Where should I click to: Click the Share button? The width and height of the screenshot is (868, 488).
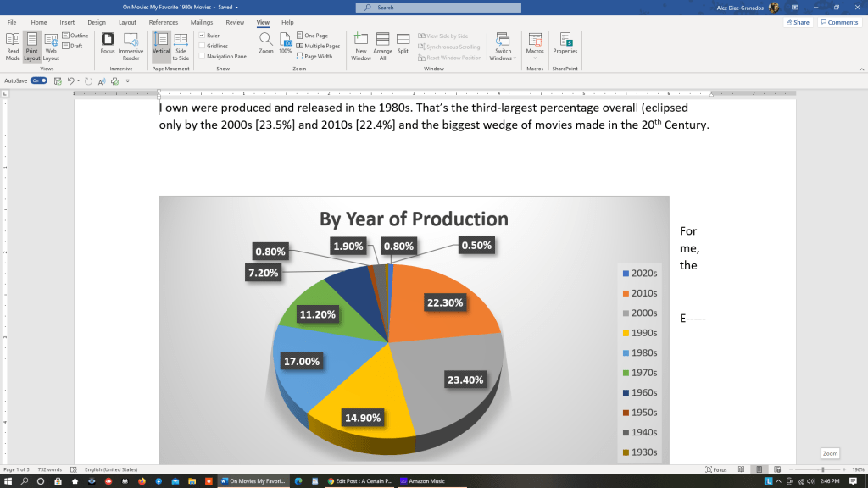(798, 22)
